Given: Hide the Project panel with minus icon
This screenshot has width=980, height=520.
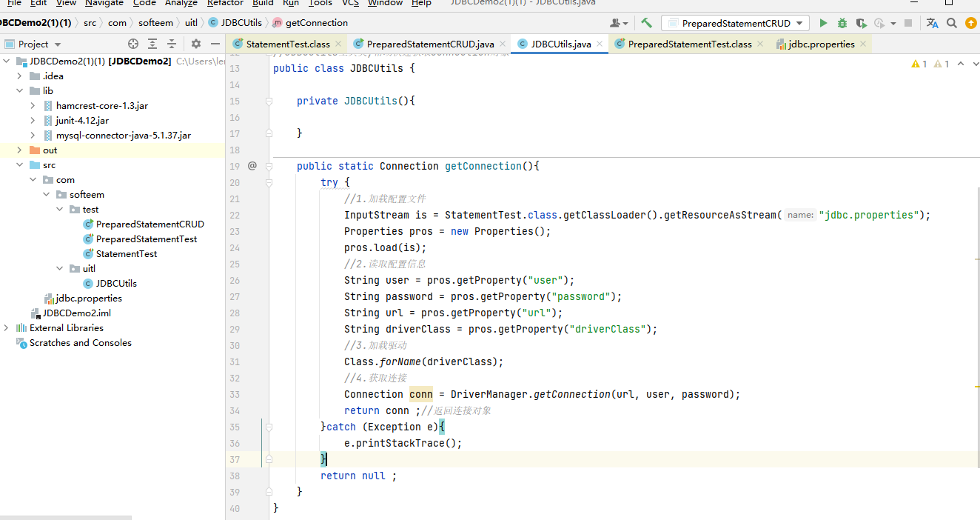Looking at the screenshot, I should pyautogui.click(x=215, y=44).
